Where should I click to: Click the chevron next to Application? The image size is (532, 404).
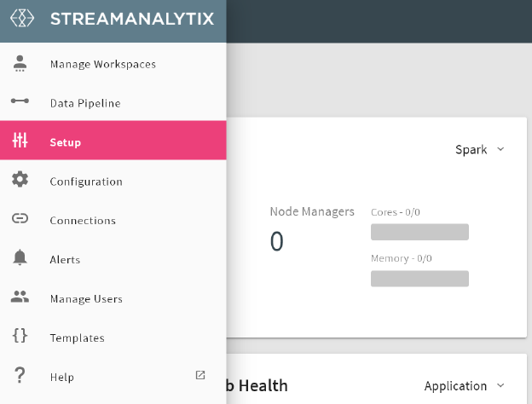pos(500,385)
